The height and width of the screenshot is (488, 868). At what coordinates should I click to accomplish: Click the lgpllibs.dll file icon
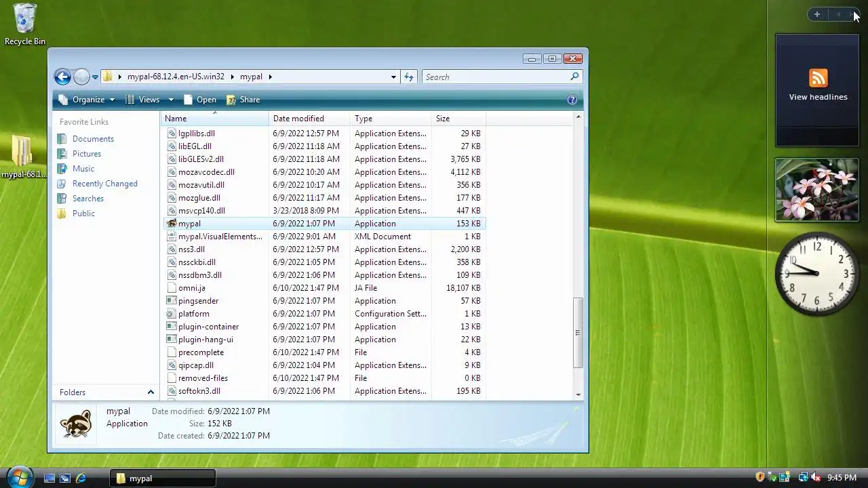(172, 134)
